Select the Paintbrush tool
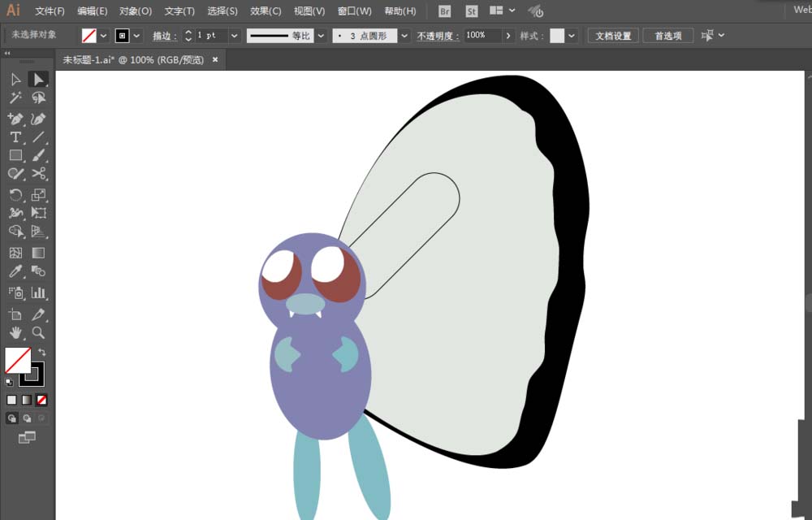Viewport: 812px width, 520px height. click(38, 155)
